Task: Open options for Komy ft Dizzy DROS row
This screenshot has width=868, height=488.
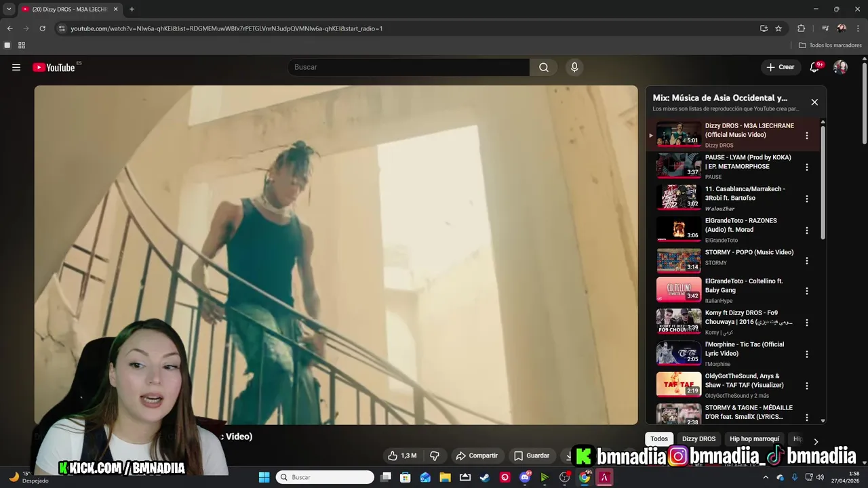Action: point(806,323)
